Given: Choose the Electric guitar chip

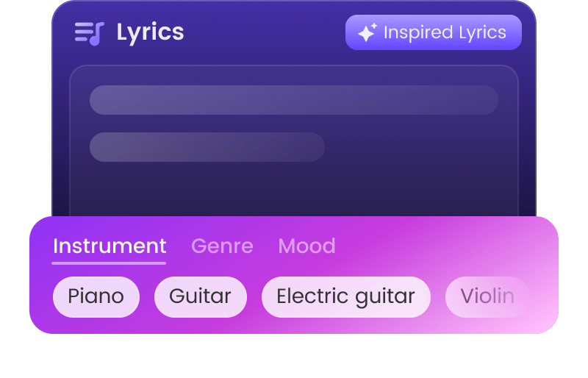Looking at the screenshot, I should (345, 296).
